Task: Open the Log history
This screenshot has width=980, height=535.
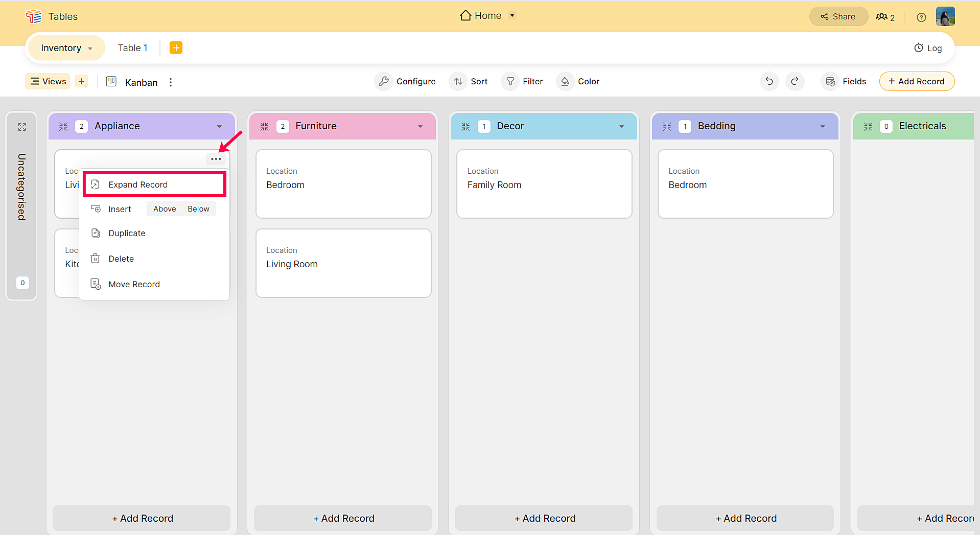Action: (x=928, y=48)
